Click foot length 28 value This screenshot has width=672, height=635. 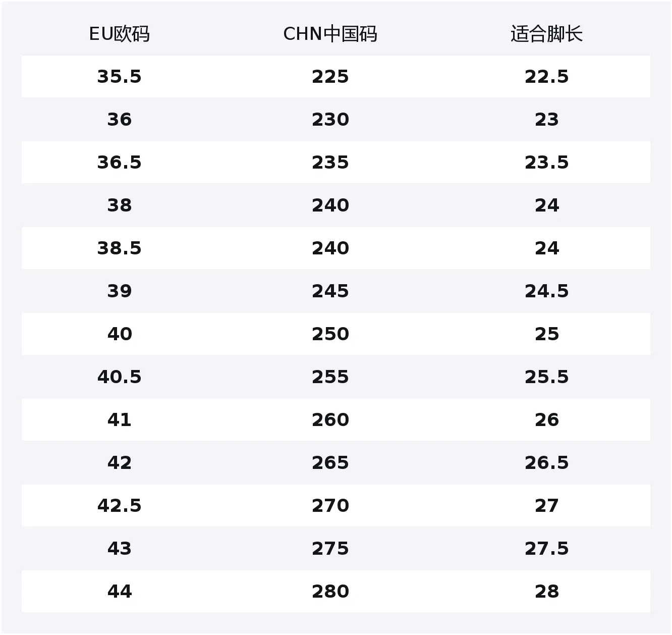pos(547,592)
